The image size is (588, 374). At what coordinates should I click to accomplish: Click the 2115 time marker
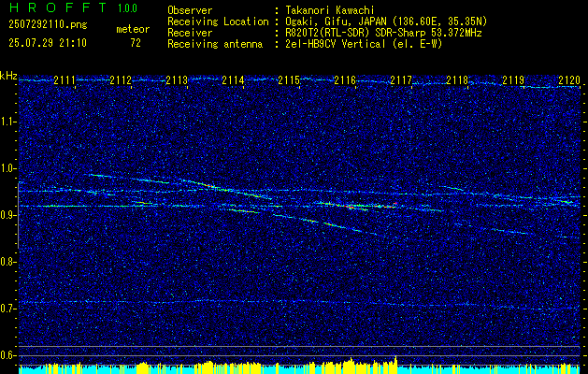(288, 80)
